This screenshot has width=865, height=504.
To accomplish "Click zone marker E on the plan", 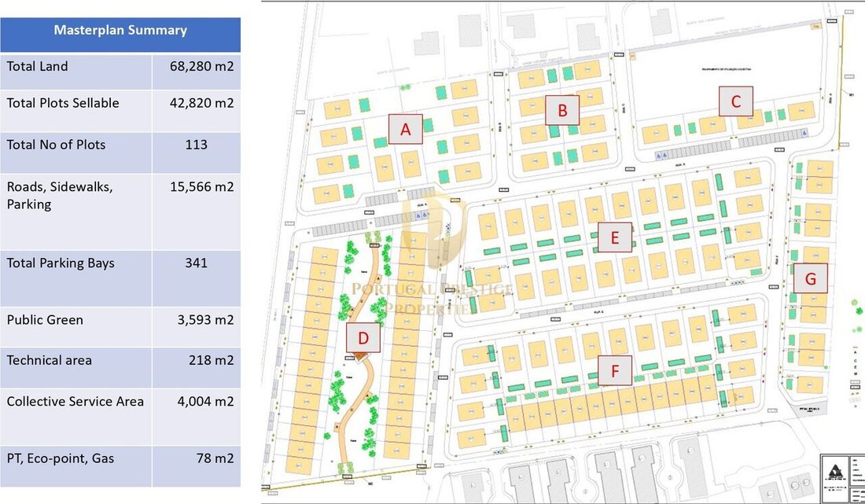I will click(x=615, y=237).
